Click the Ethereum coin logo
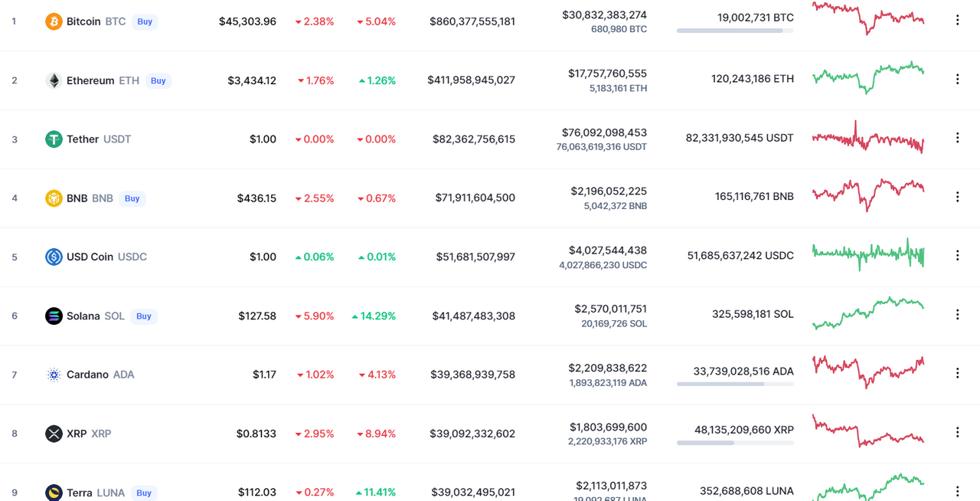 point(54,80)
